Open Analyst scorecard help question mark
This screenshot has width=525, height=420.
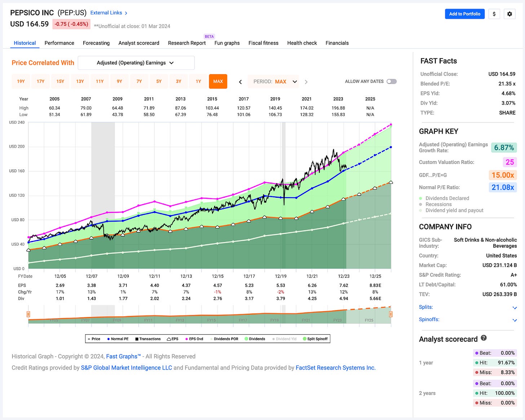coord(484,338)
